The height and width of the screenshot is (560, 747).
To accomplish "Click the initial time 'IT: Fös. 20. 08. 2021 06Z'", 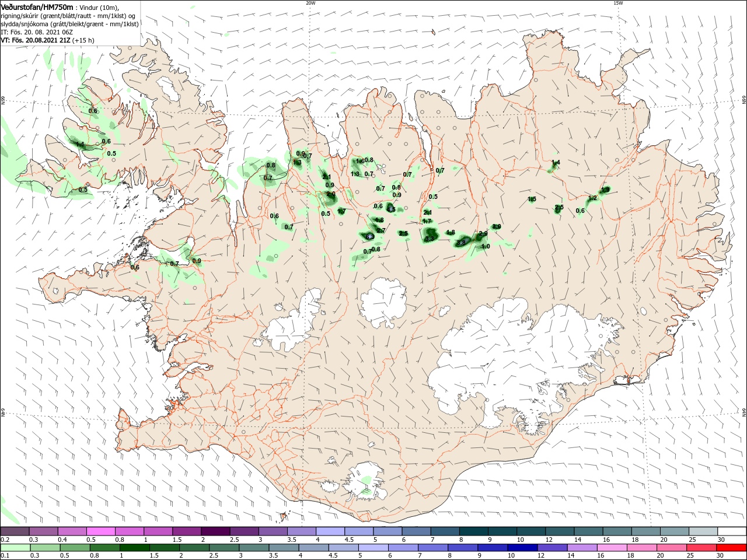I will 37,32.
